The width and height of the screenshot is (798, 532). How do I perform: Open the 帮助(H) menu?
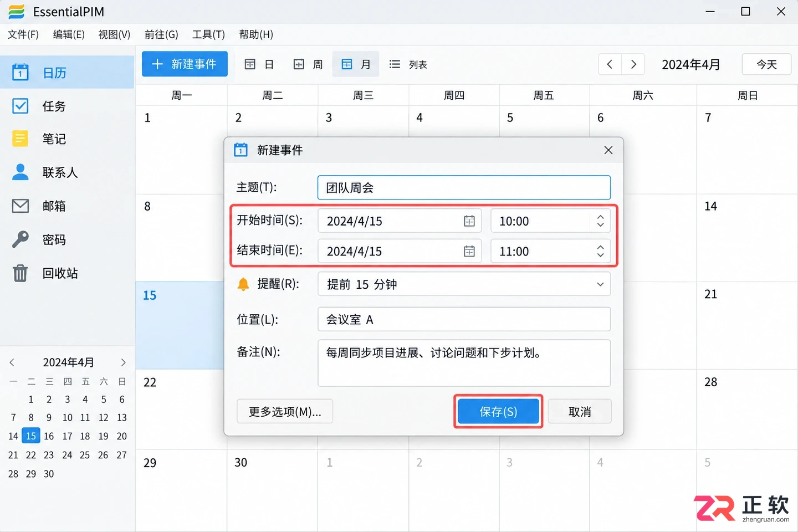(x=256, y=34)
